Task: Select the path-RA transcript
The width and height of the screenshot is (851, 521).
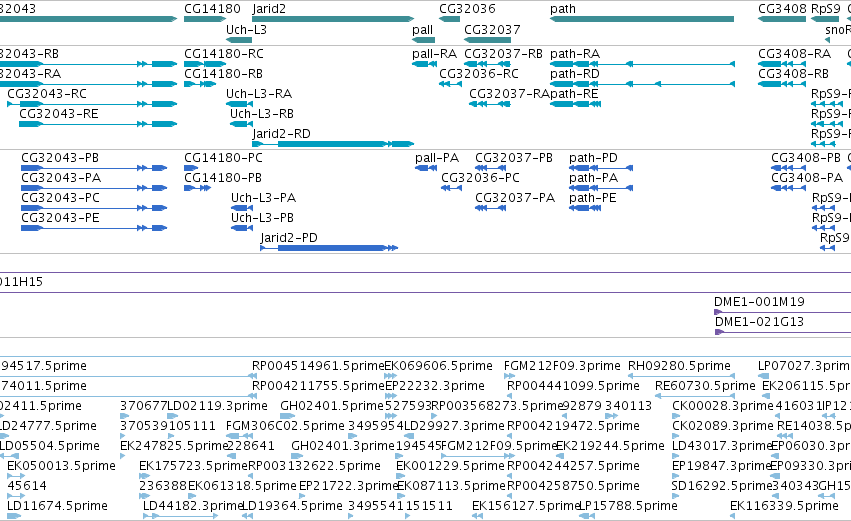Action: (643, 64)
